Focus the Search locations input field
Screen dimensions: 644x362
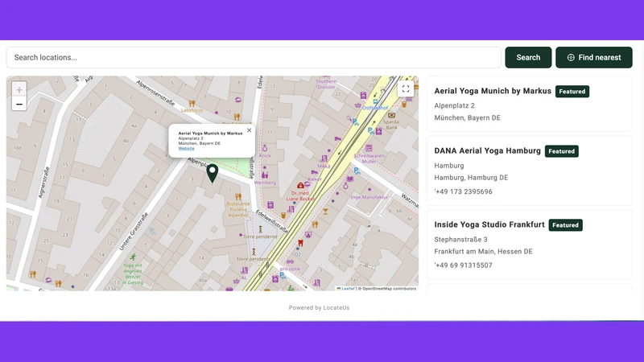pyautogui.click(x=254, y=57)
